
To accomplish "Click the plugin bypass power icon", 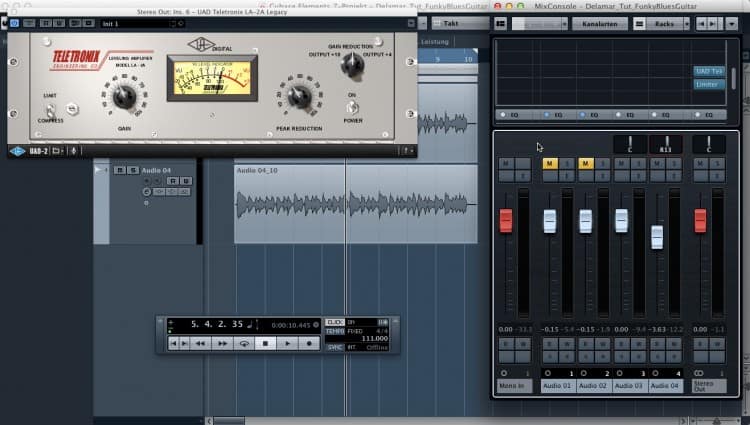I will (14, 23).
